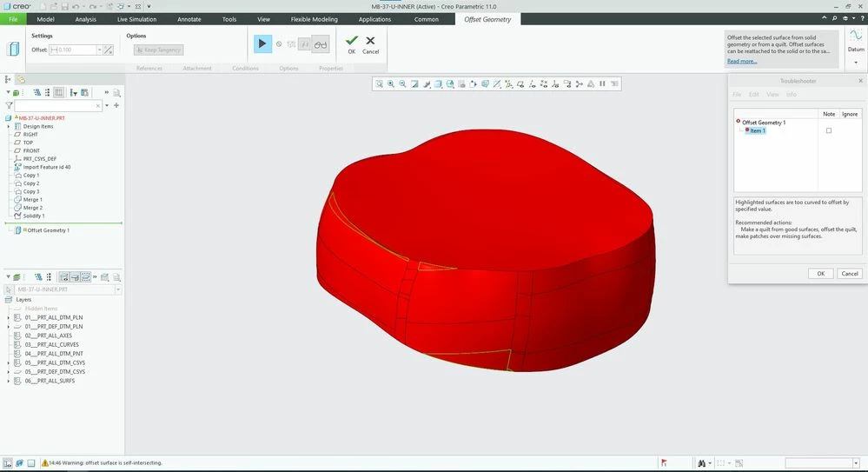
Task: Select the FRONT datum plane in the tree
Action: (31, 150)
